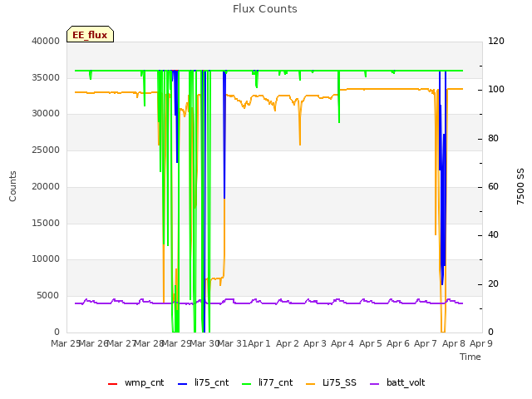Toggle the li75_cnt legend entry
Image resolution: width=532 pixels, height=399 pixels.
pyautogui.click(x=203, y=382)
